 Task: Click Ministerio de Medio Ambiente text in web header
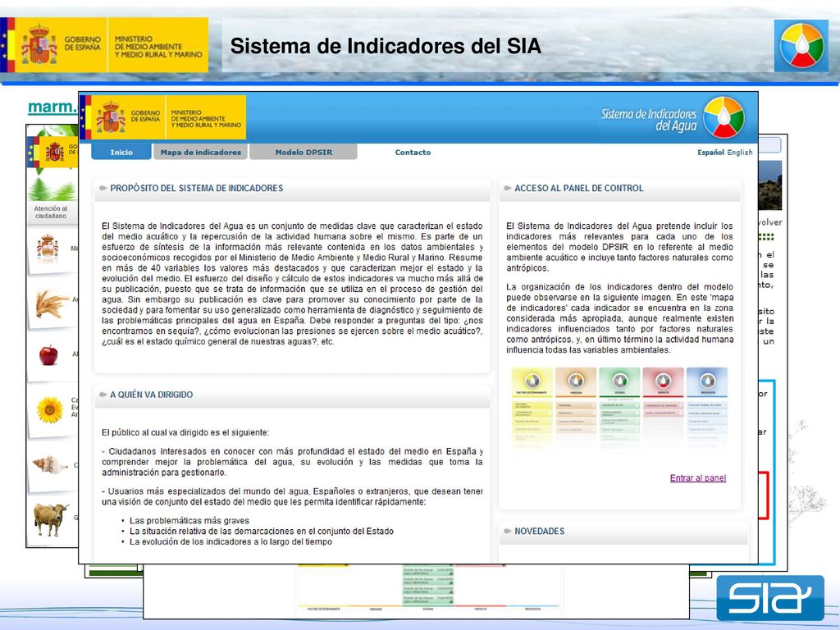click(x=206, y=118)
